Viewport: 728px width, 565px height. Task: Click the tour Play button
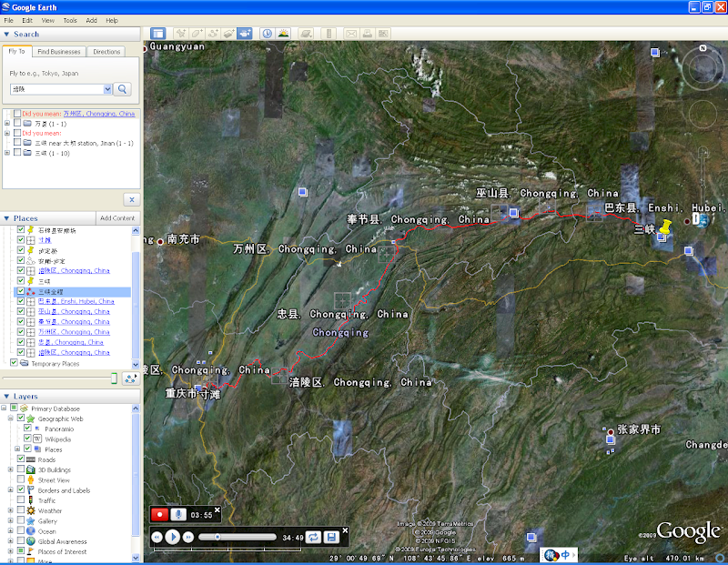tap(173, 537)
